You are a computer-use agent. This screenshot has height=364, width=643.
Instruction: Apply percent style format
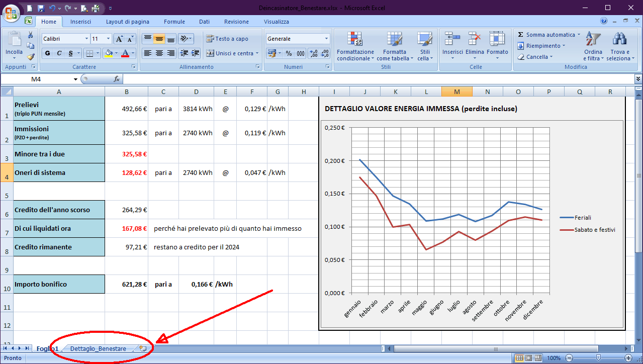click(x=289, y=53)
